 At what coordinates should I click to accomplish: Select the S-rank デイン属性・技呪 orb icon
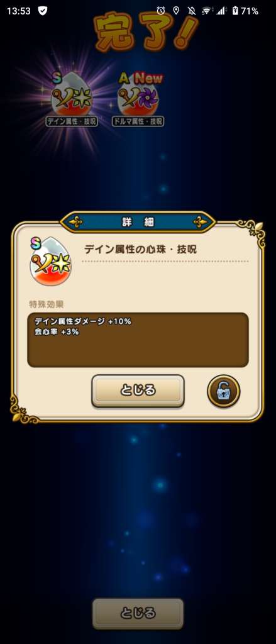pyautogui.click(x=72, y=97)
